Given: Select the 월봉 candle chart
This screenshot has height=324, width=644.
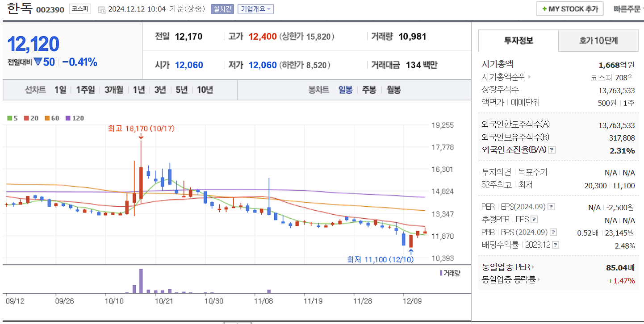Looking at the screenshot, I should tap(393, 90).
